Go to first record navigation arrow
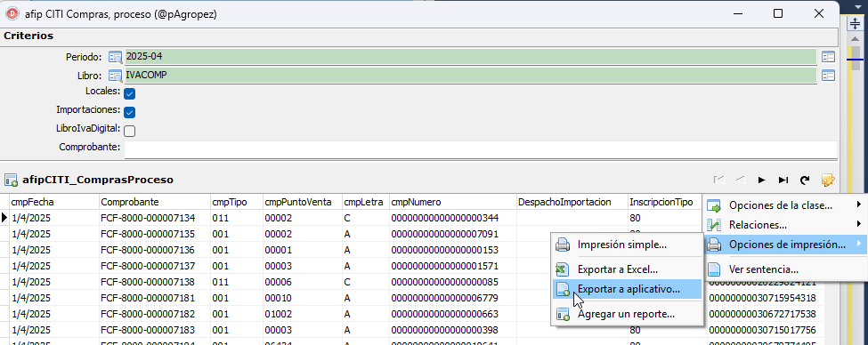 click(x=719, y=180)
